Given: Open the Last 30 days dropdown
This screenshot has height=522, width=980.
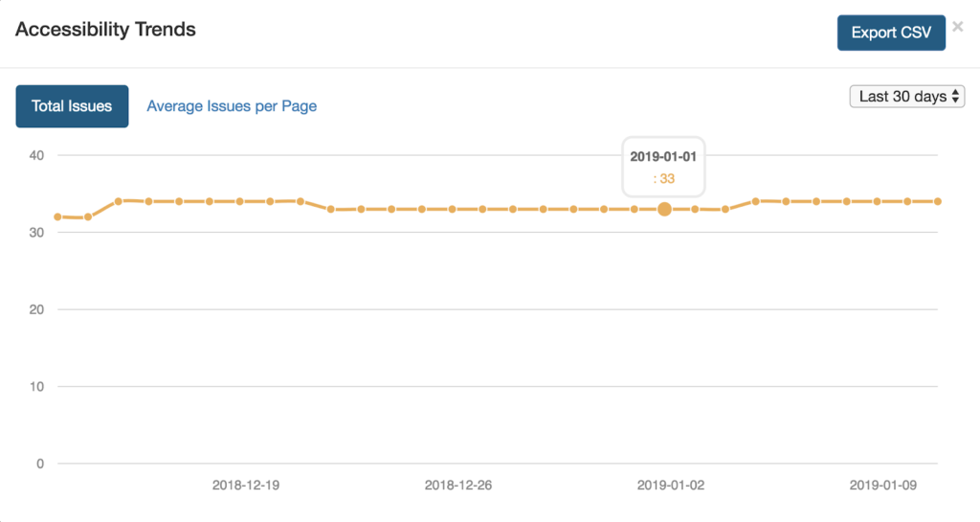Looking at the screenshot, I should [x=906, y=97].
